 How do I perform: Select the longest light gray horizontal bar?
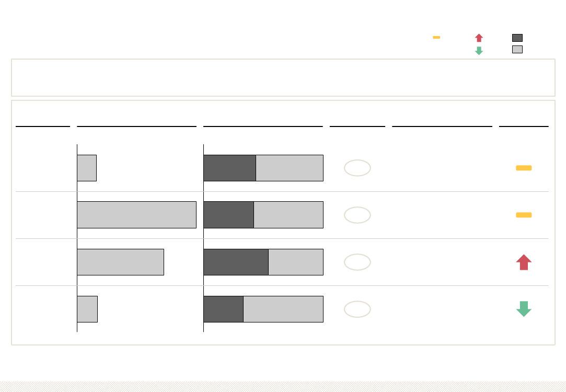(137, 215)
